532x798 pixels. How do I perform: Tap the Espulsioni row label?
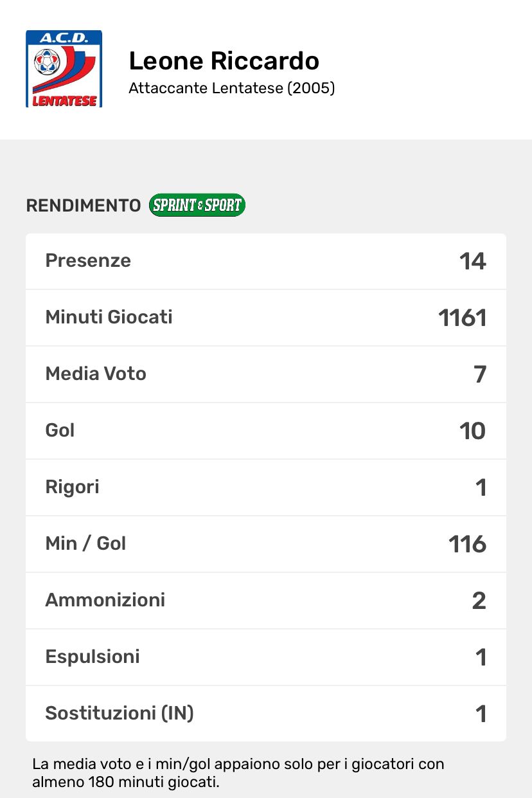tap(93, 657)
